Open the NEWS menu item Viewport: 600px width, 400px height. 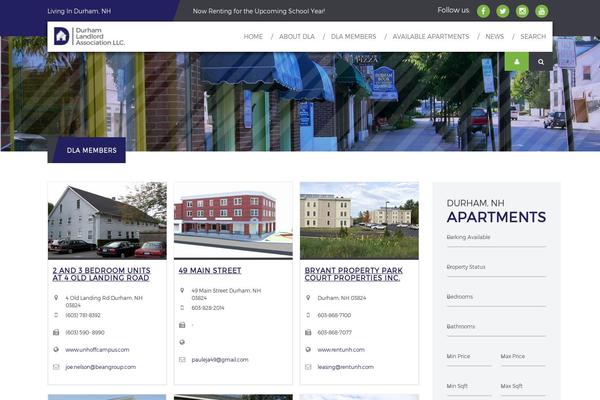[x=495, y=36]
